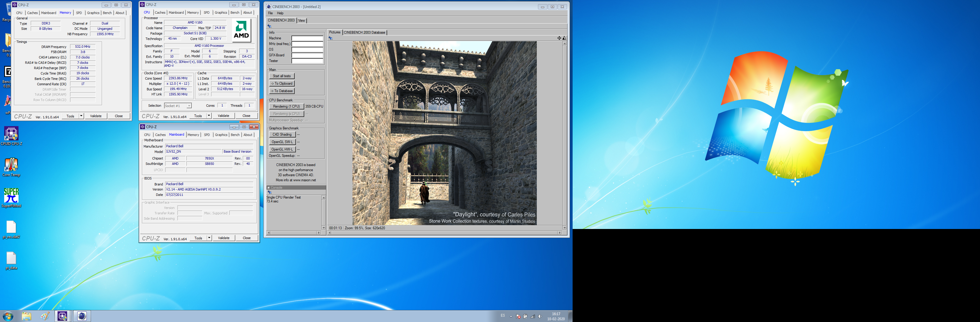Click the AMD logo in CPU-Z
Image resolution: width=980 pixels, height=322 pixels.
click(x=241, y=30)
